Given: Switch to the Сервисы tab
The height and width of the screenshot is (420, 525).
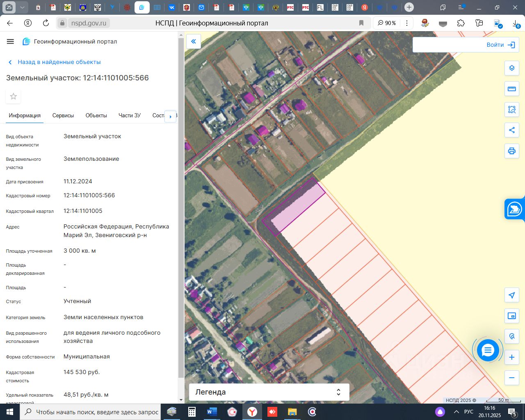Looking at the screenshot, I should [63, 116].
